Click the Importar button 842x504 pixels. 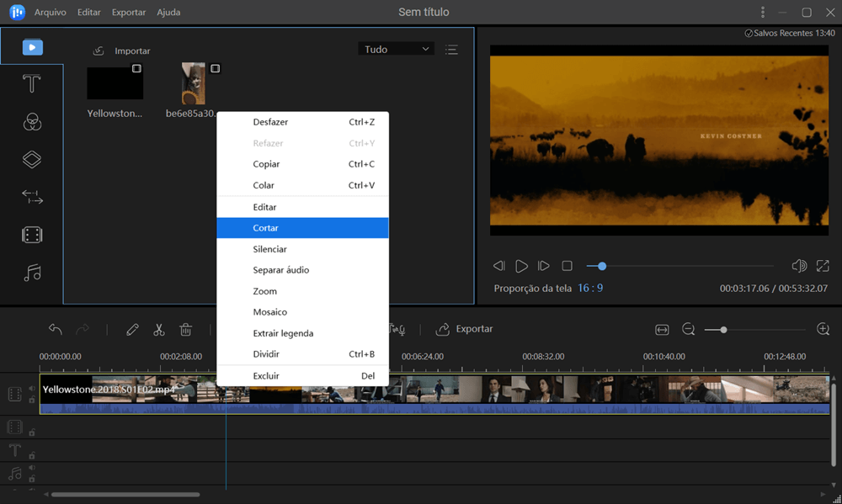[121, 51]
